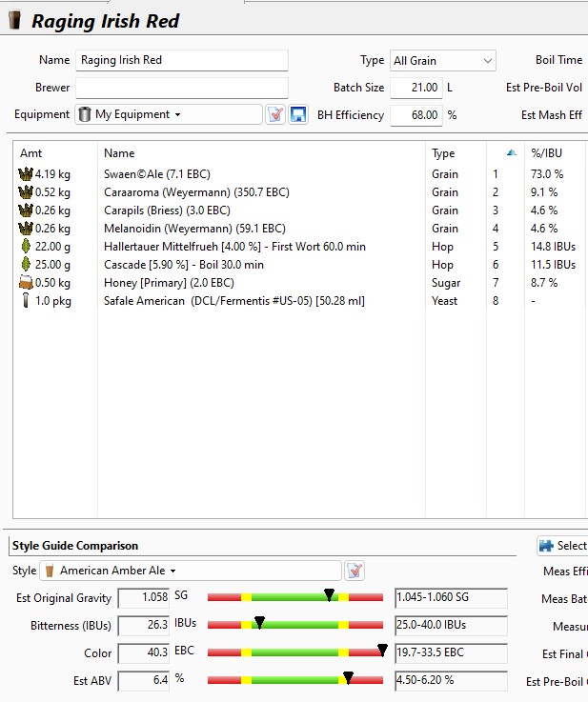Sort ingredients by Amt column header

tap(31, 153)
